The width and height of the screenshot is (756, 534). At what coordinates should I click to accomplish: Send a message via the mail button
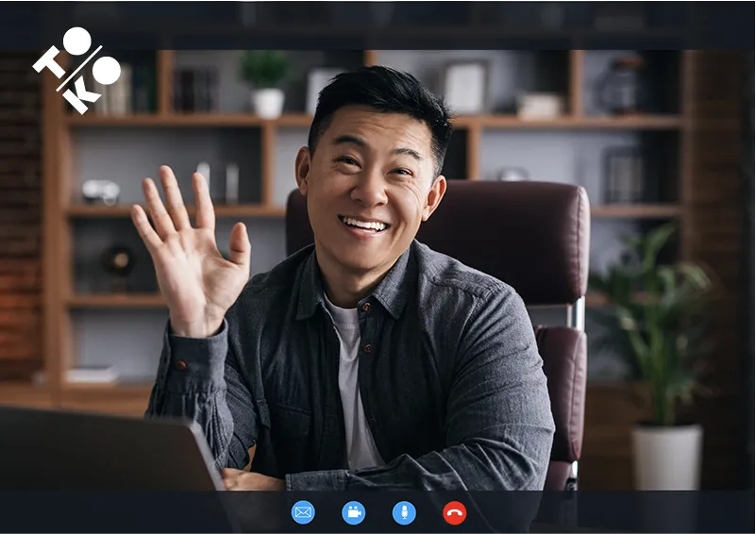click(x=303, y=512)
